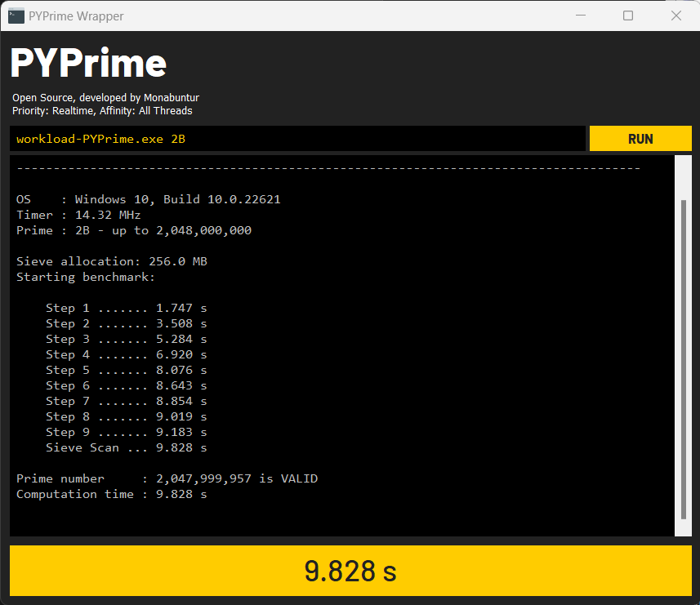Image resolution: width=700 pixels, height=605 pixels.
Task: Click 'Open Source, developed by Monabuntur' text
Action: coord(106,98)
